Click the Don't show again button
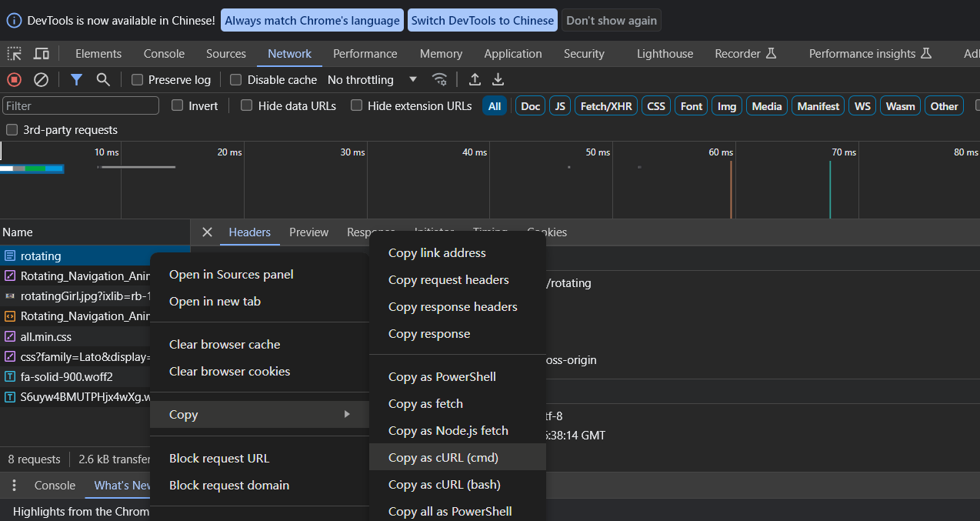Image resolution: width=980 pixels, height=521 pixels. 611,21
